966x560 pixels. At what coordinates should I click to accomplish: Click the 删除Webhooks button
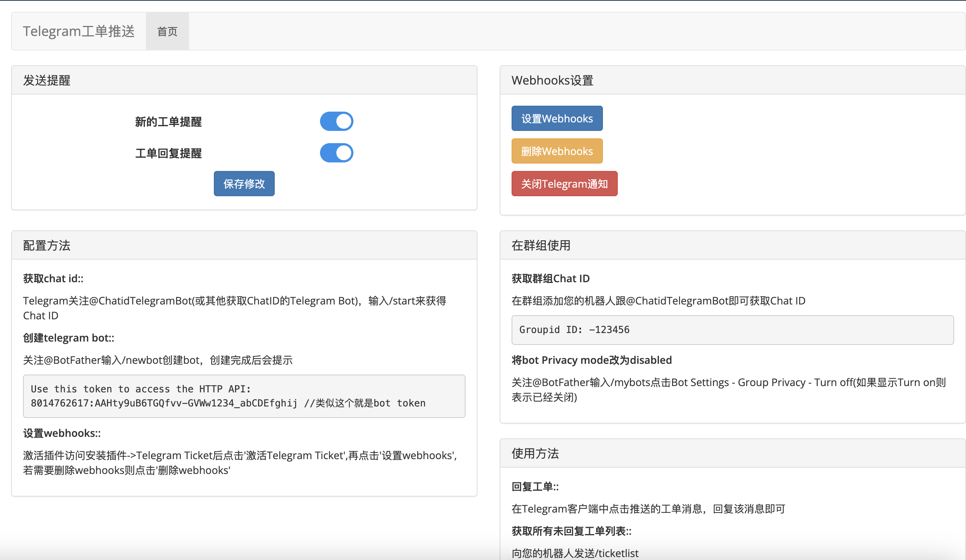click(557, 151)
